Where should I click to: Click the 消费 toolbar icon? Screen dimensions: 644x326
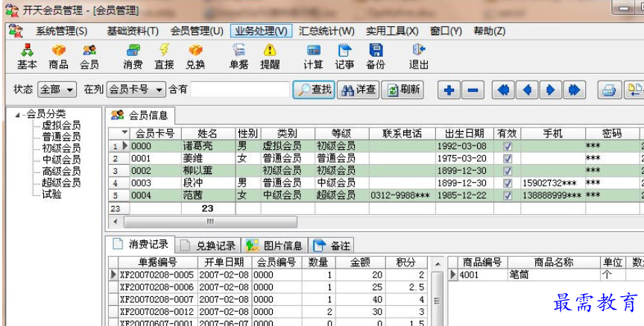133,57
